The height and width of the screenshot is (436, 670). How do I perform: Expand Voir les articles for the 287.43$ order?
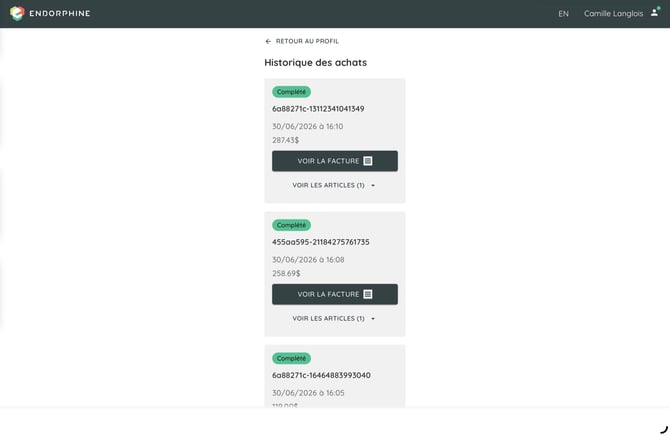pos(334,185)
